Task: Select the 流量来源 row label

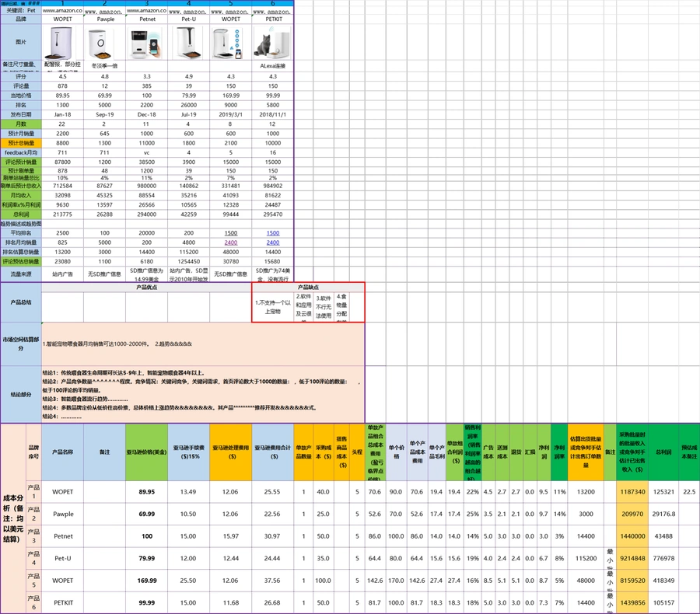Action: click(21, 274)
